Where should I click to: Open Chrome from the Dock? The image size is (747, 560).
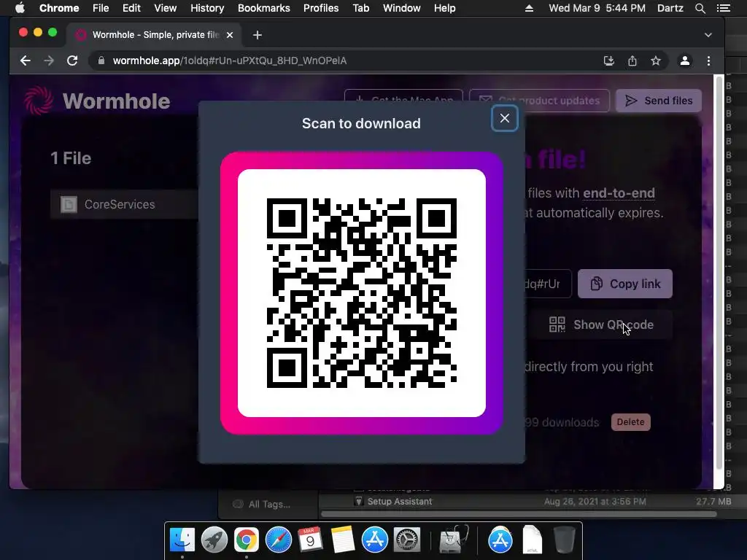pyautogui.click(x=247, y=540)
